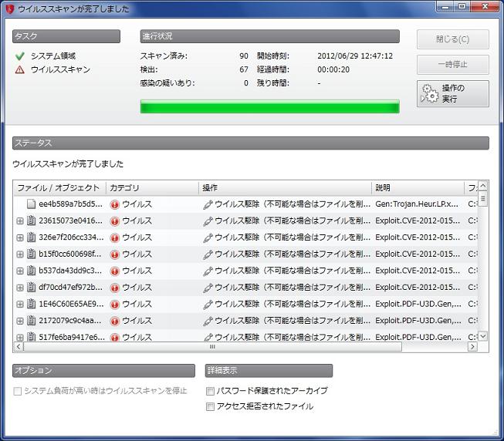Click up arrow of results list vertical scrollbar
Image resolution: width=504 pixels, height=441 pixels.
point(483,186)
